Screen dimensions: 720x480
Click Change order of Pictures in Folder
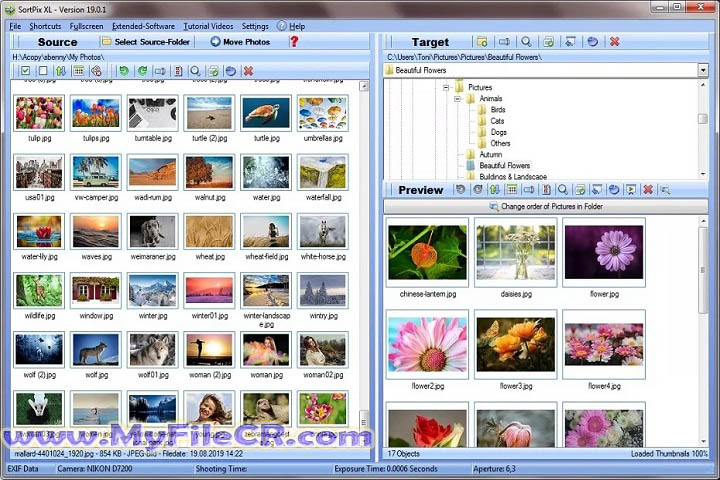546,206
